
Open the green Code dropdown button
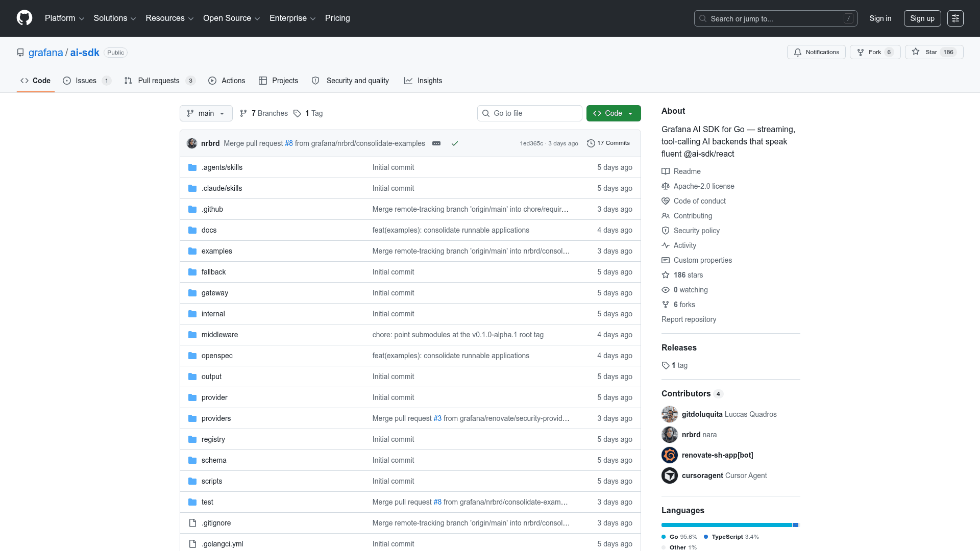614,113
